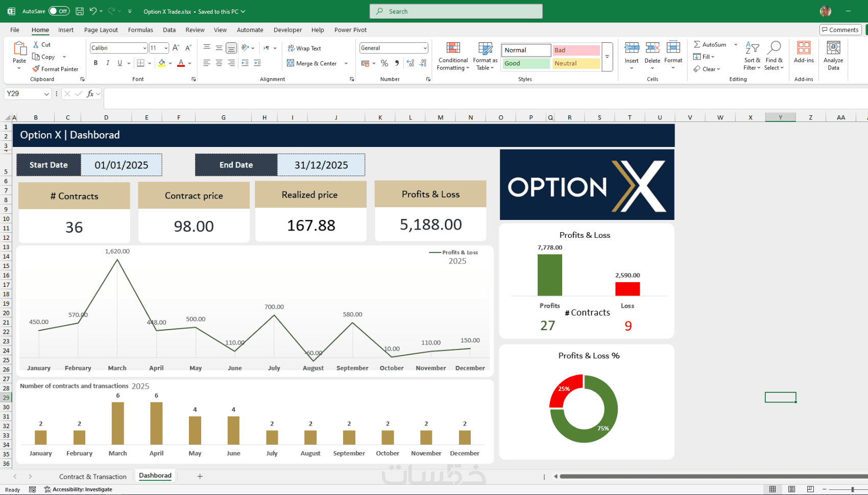Toggle Underline formatting
868x495 pixels.
click(x=120, y=63)
